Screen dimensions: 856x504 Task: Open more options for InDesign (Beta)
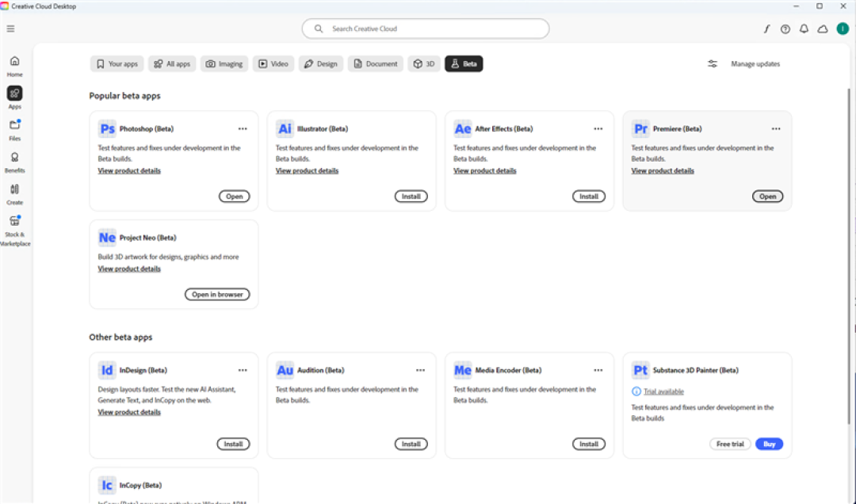(243, 370)
